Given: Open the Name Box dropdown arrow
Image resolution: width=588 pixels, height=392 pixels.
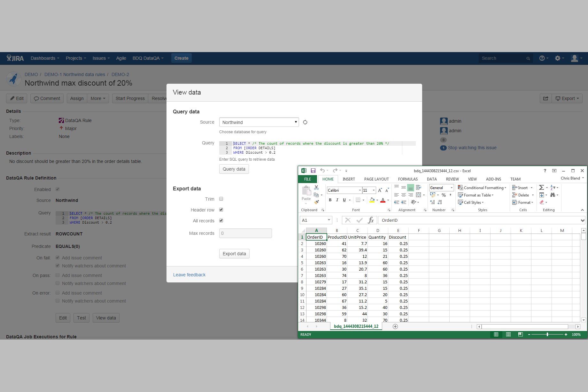Looking at the screenshot, I should click(x=329, y=220).
